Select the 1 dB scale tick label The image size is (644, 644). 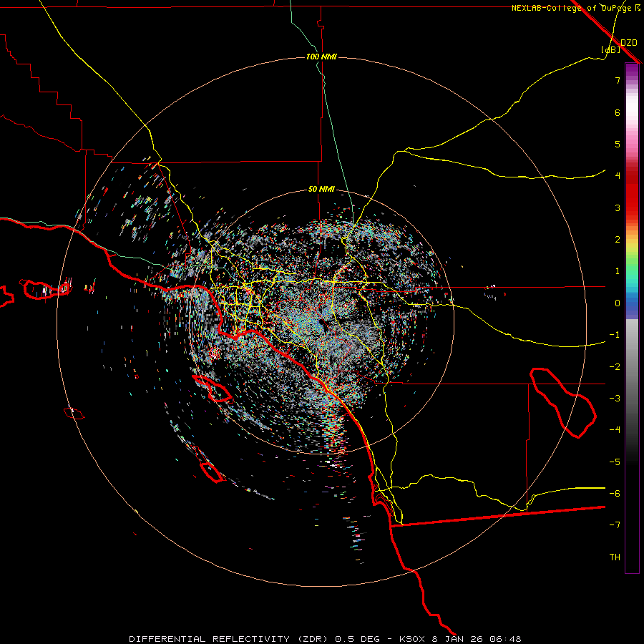[x=618, y=271]
